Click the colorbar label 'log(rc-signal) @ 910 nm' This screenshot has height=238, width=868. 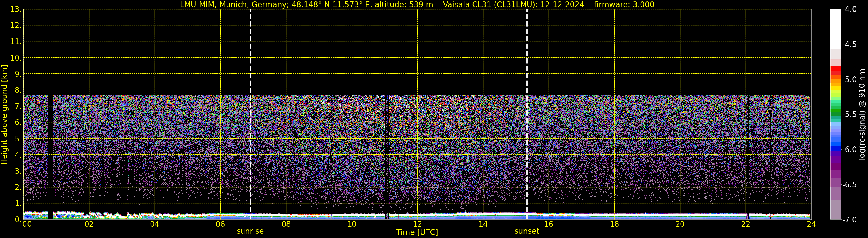tap(862, 115)
